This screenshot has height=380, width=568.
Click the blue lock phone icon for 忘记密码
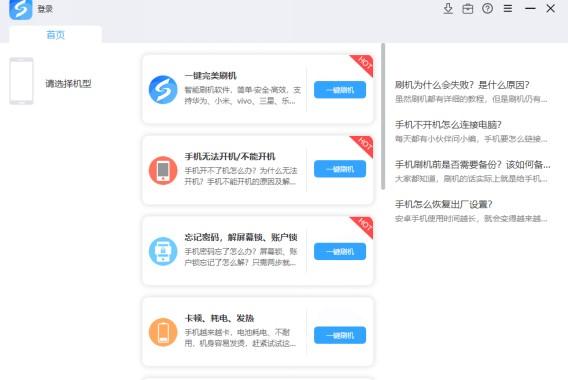click(x=163, y=251)
